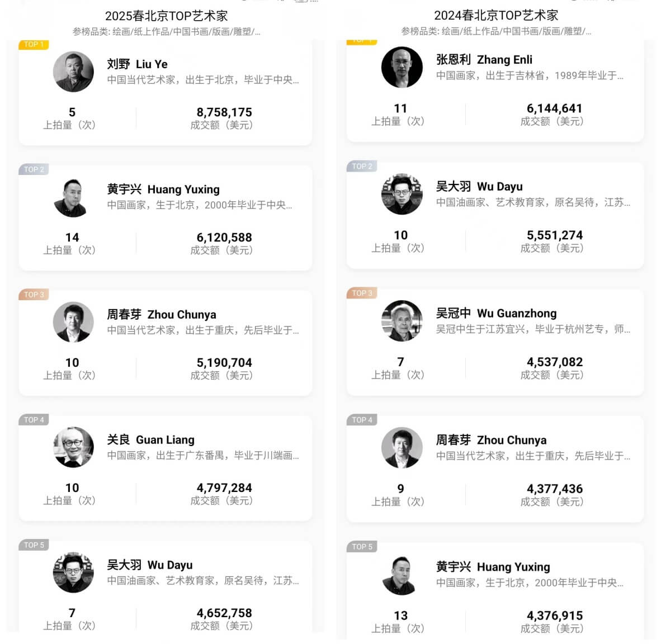Open the 张恩利 Zhang Enli artist name
The width and height of the screenshot is (666, 644).
click(484, 60)
